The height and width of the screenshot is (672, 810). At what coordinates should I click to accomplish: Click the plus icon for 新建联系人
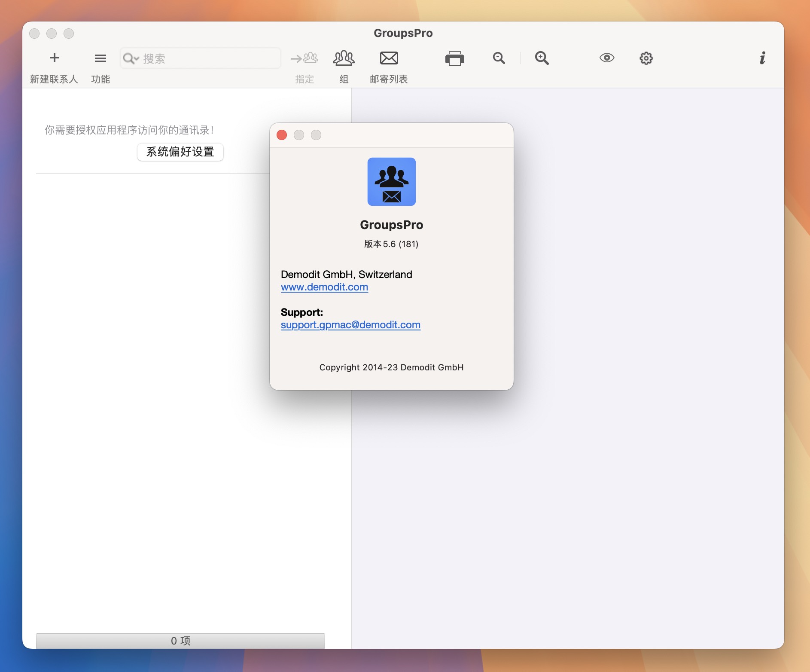coord(55,58)
